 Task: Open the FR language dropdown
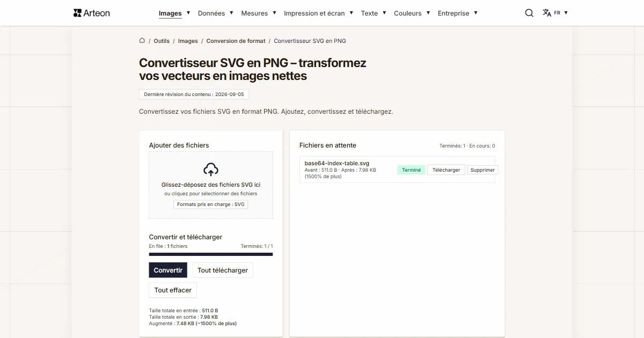[x=560, y=13]
